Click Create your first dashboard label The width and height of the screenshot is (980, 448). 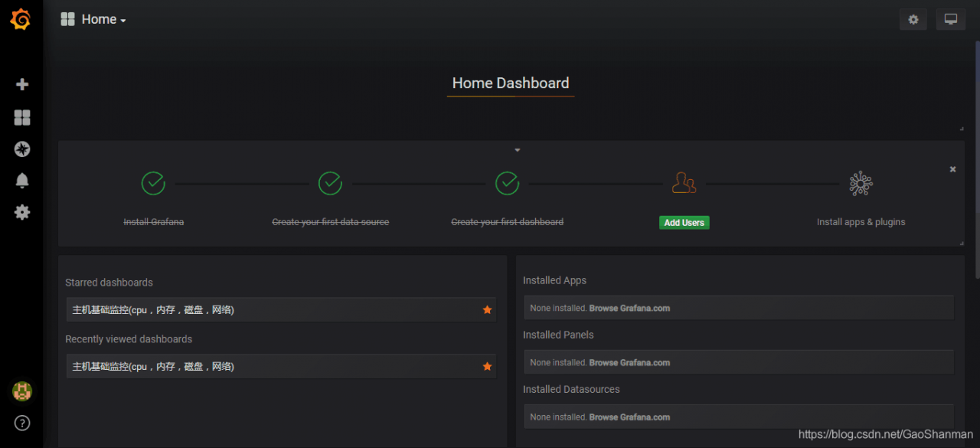click(507, 222)
